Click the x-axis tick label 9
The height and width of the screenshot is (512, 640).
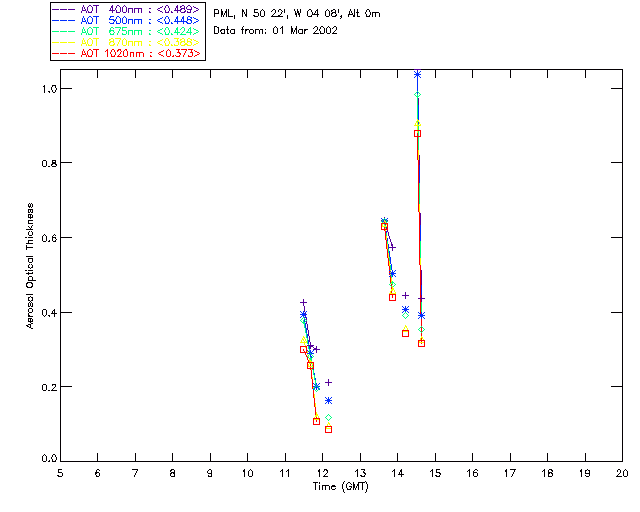210,473
